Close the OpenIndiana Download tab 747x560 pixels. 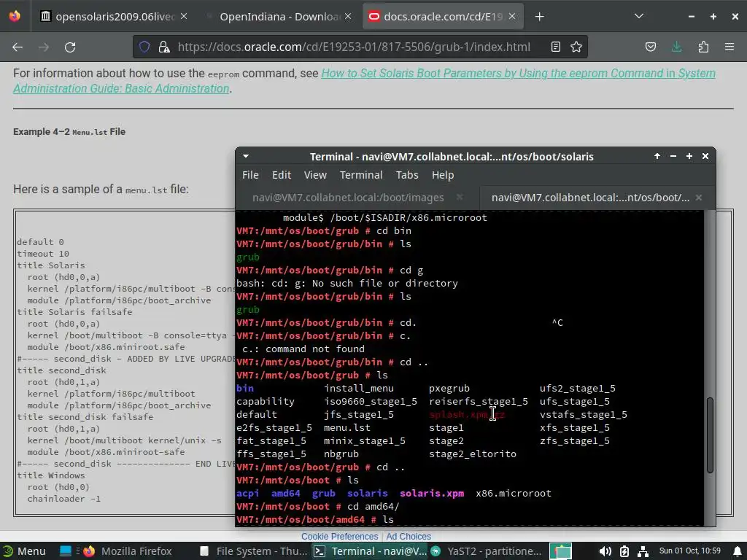(348, 16)
